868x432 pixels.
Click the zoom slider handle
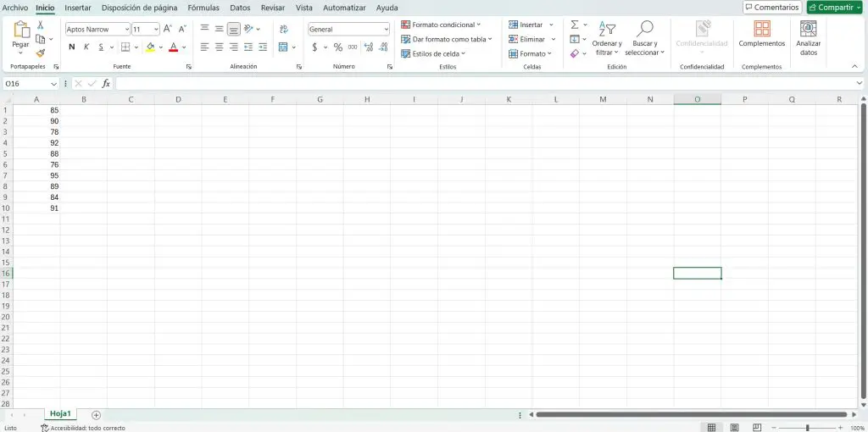pyautogui.click(x=807, y=428)
